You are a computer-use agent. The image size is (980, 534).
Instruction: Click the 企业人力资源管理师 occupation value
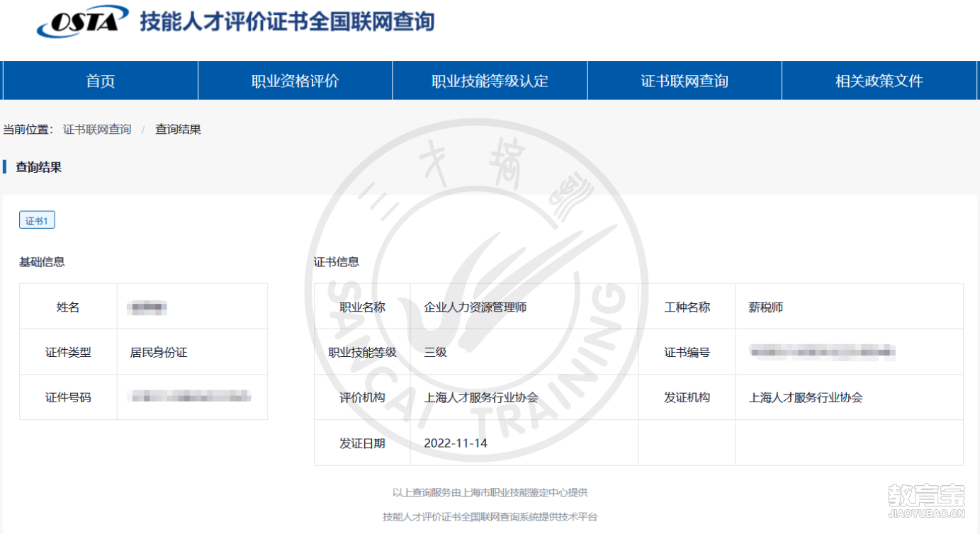[475, 307]
